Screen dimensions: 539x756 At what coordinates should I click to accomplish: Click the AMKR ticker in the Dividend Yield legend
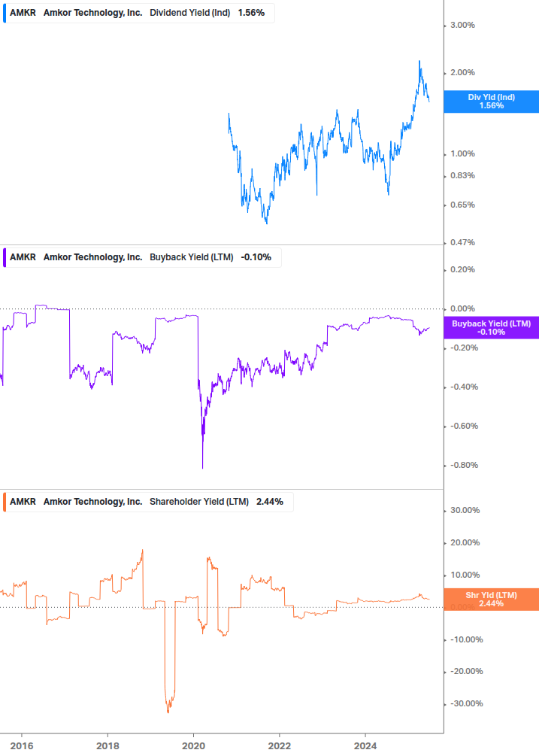(x=23, y=13)
